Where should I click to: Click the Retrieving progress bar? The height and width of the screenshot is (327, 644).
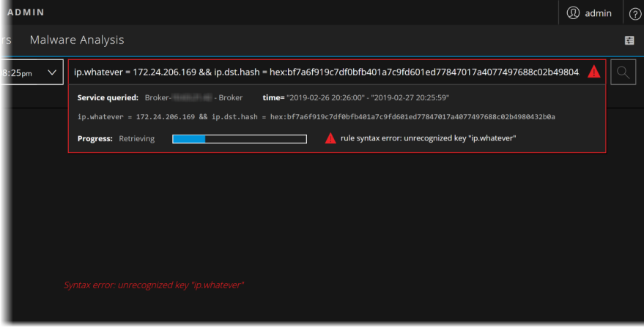tap(240, 139)
